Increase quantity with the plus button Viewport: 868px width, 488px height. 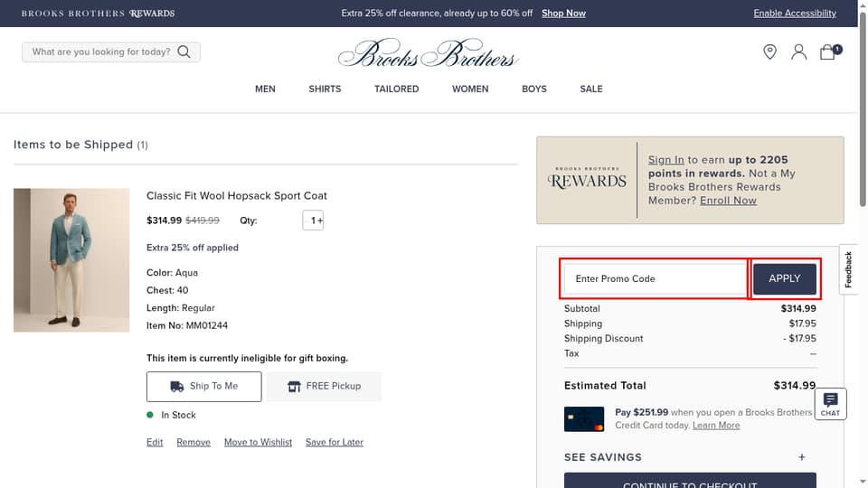pos(320,221)
